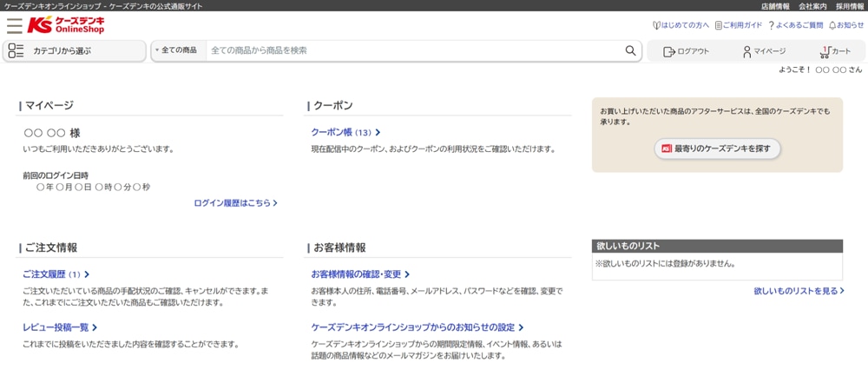Image resolution: width=868 pixels, height=370 pixels.
Task: Click the いつもご利用いただきありがとうございます text
Action: (x=99, y=149)
